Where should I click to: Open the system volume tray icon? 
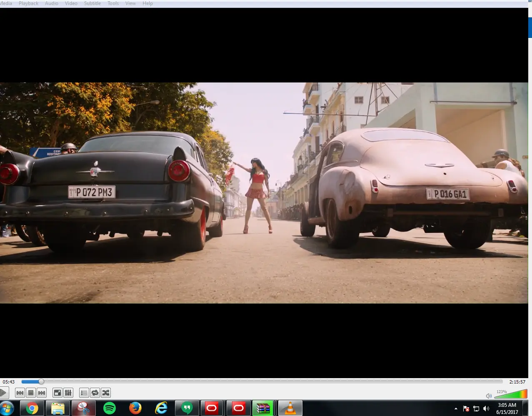[486, 409]
